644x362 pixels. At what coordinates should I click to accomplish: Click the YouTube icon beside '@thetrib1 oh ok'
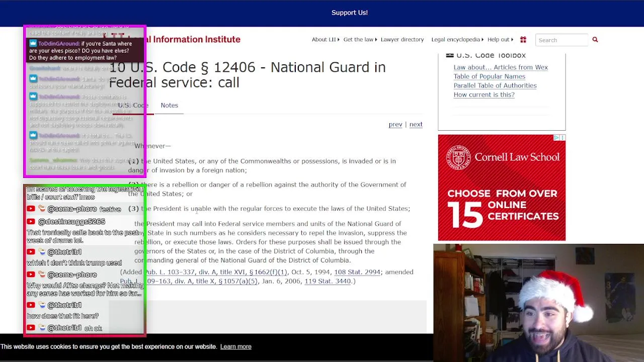point(31,328)
